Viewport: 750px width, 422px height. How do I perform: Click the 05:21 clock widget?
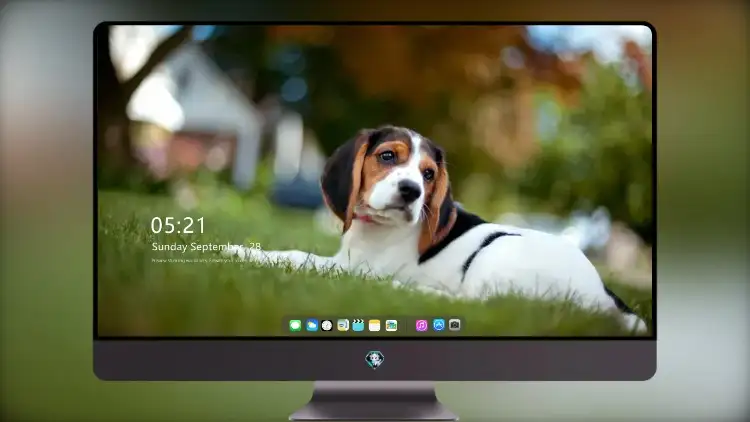tap(178, 225)
